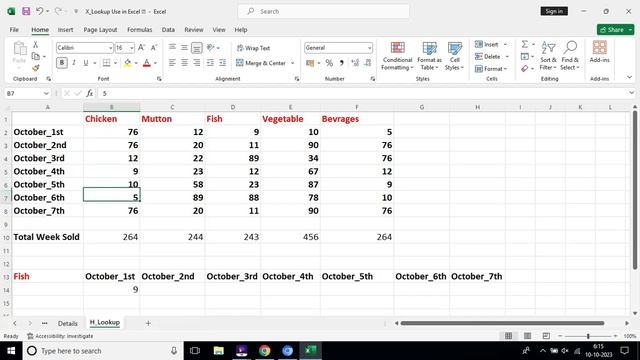Adjust the zoom slider handle
The image size is (640, 360).
click(588, 336)
